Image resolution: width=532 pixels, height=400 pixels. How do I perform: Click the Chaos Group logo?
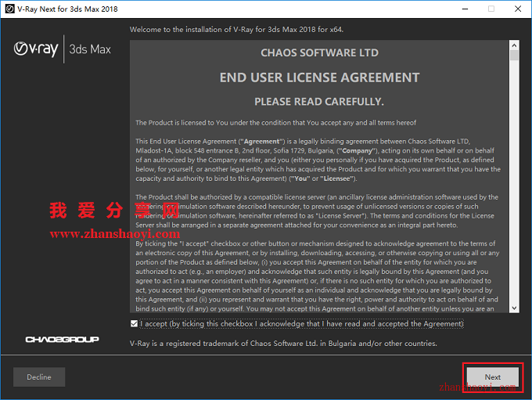tap(63, 339)
